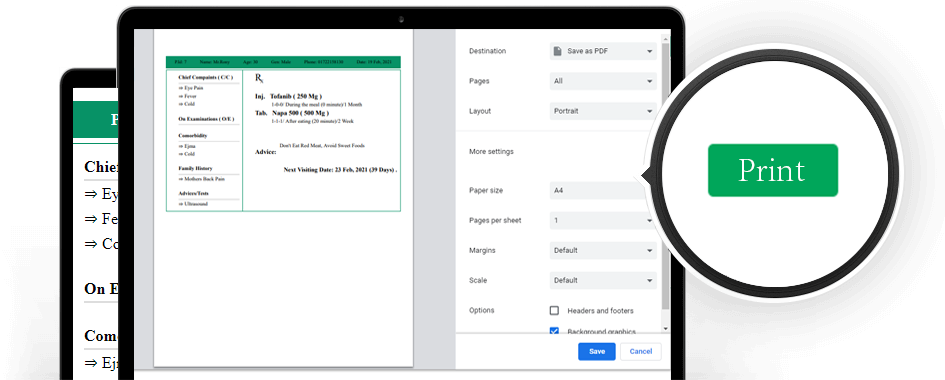This screenshot has height=380, width=945.
Task: Click the Layout label
Action: (480, 111)
